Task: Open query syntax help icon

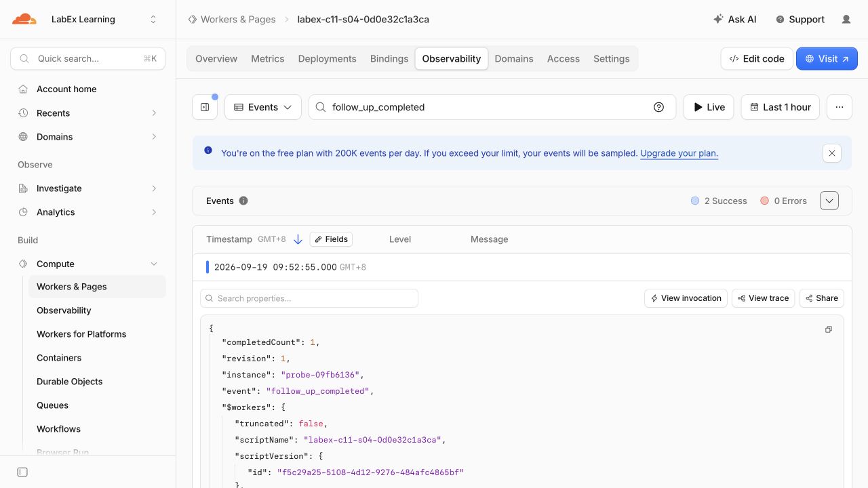Action: [658, 107]
